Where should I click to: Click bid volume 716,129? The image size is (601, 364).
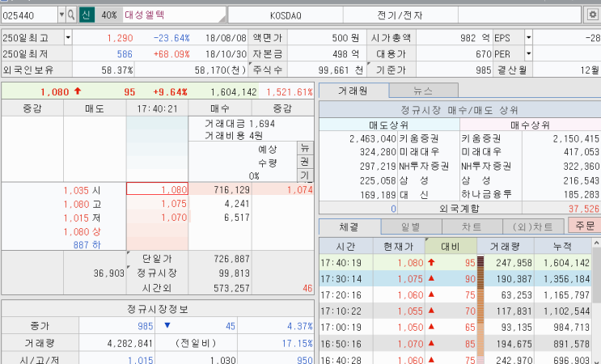220,189
